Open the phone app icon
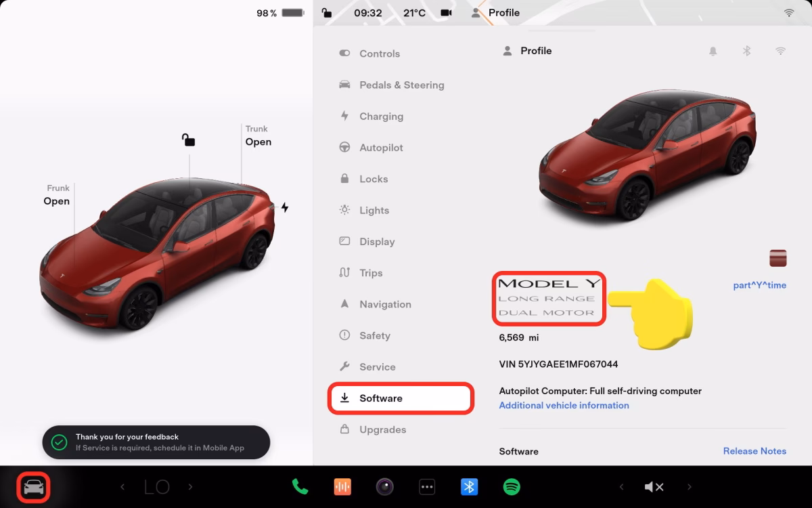This screenshot has width=812, height=508. (x=300, y=486)
